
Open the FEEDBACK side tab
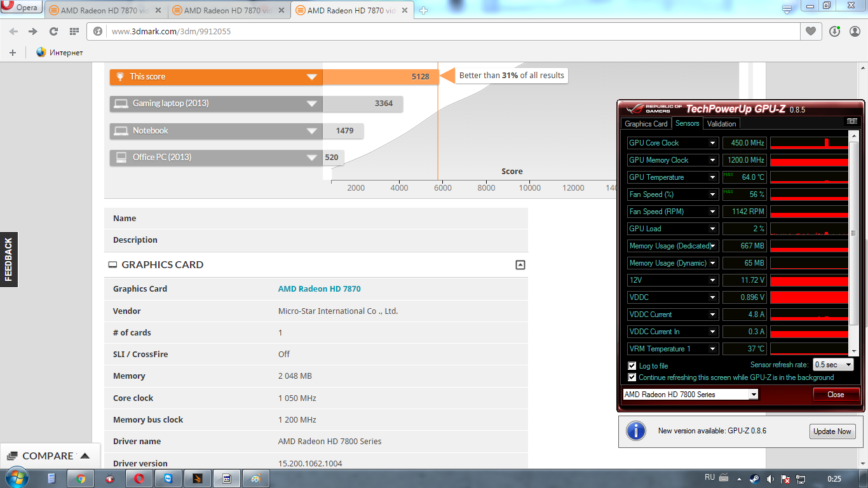point(9,259)
